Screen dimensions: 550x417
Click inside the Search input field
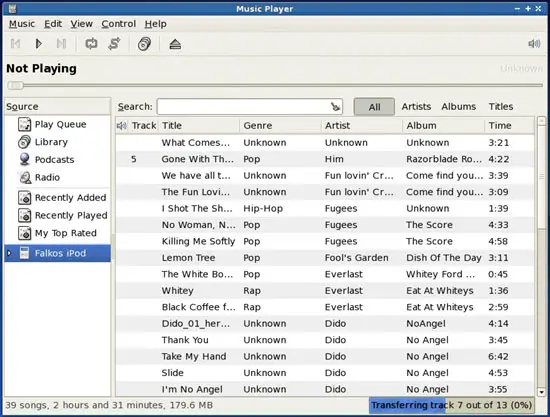[x=244, y=107]
